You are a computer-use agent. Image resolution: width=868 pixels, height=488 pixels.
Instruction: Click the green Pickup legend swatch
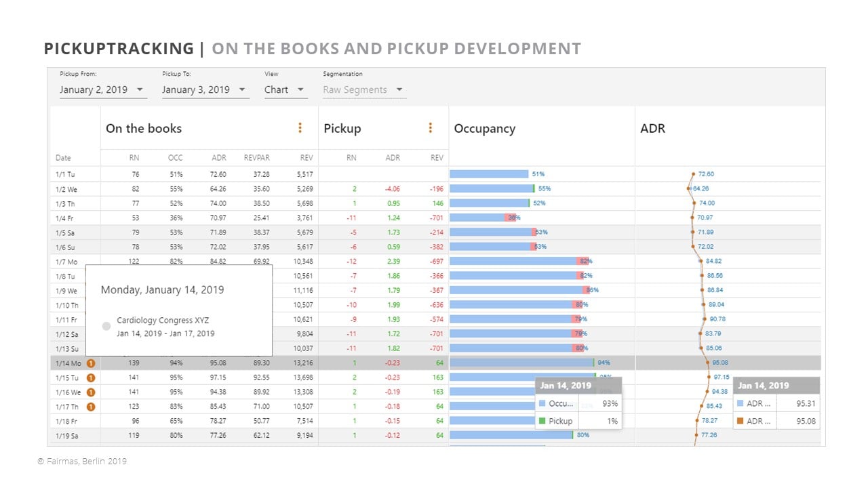542,421
